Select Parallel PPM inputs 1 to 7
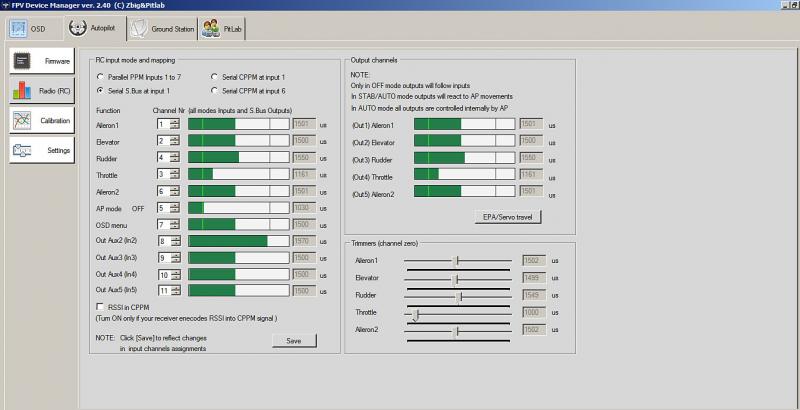Viewport: 800px width, 410px height. click(x=101, y=77)
